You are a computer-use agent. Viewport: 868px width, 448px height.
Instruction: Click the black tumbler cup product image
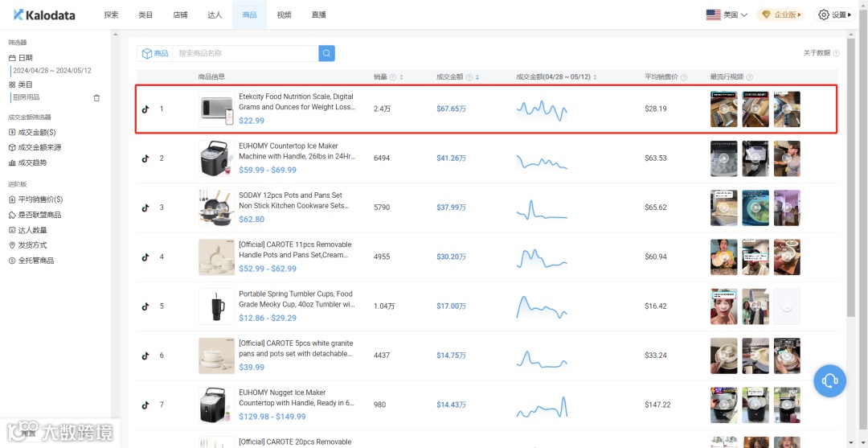[x=216, y=306]
